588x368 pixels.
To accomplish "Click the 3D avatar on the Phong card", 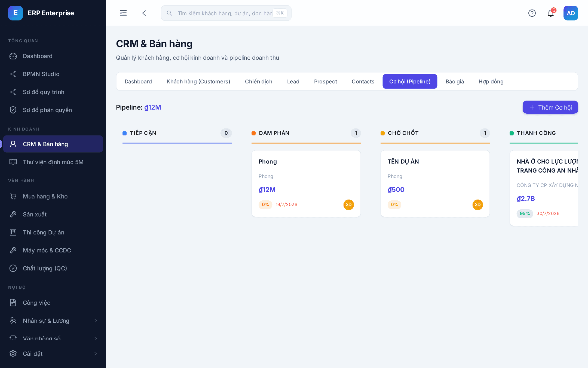I will pos(348,205).
